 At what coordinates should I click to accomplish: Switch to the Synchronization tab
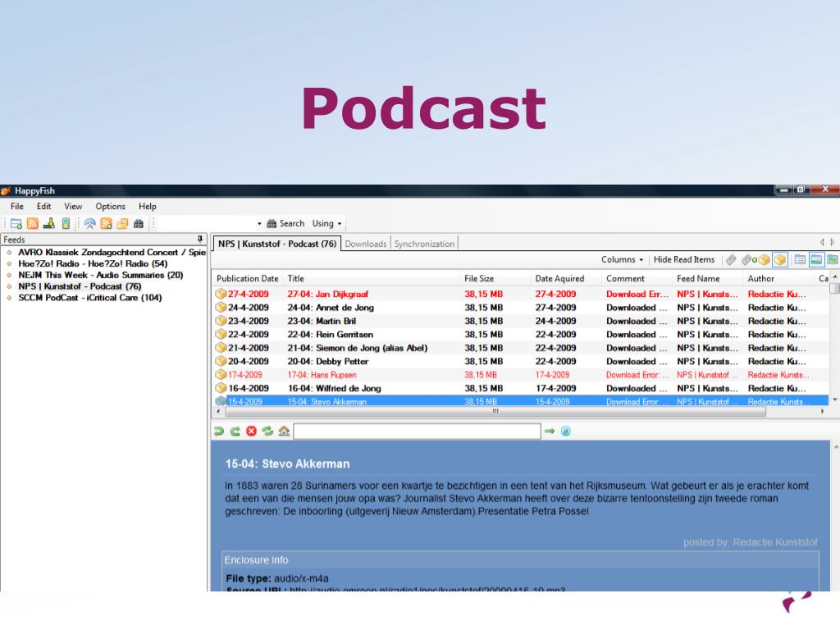pyautogui.click(x=424, y=244)
